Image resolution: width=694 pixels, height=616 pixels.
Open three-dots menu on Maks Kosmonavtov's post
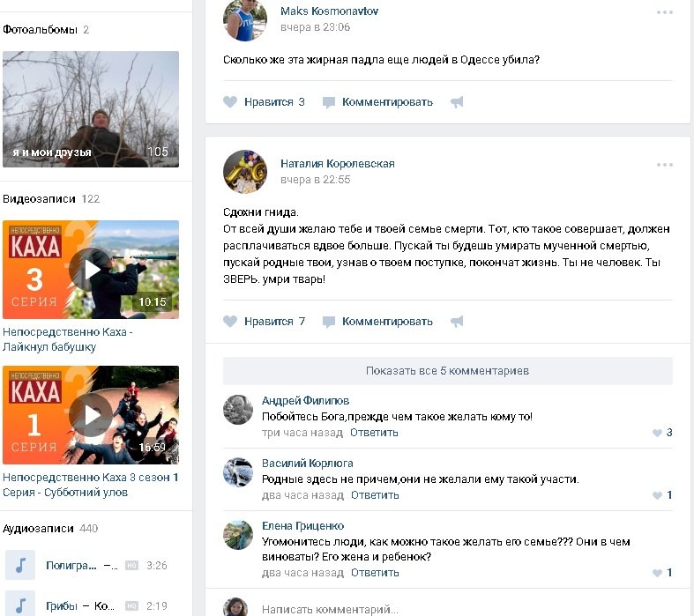pyautogui.click(x=665, y=12)
